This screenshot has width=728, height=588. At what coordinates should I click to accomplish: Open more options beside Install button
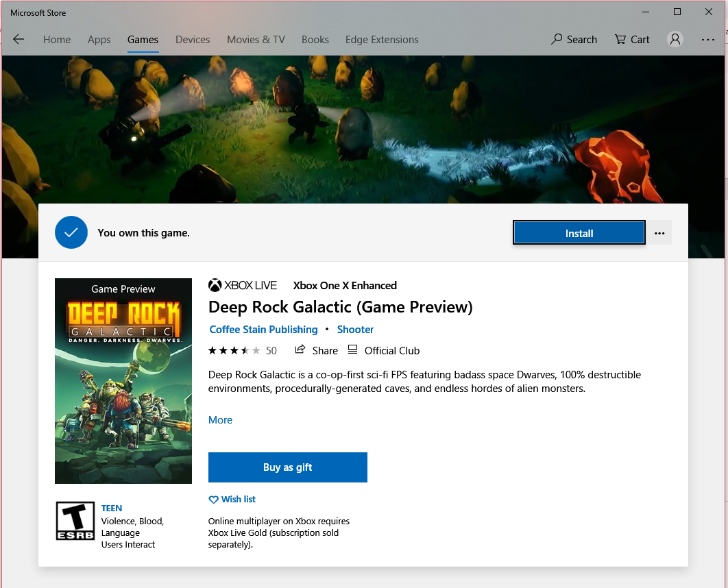click(x=659, y=233)
